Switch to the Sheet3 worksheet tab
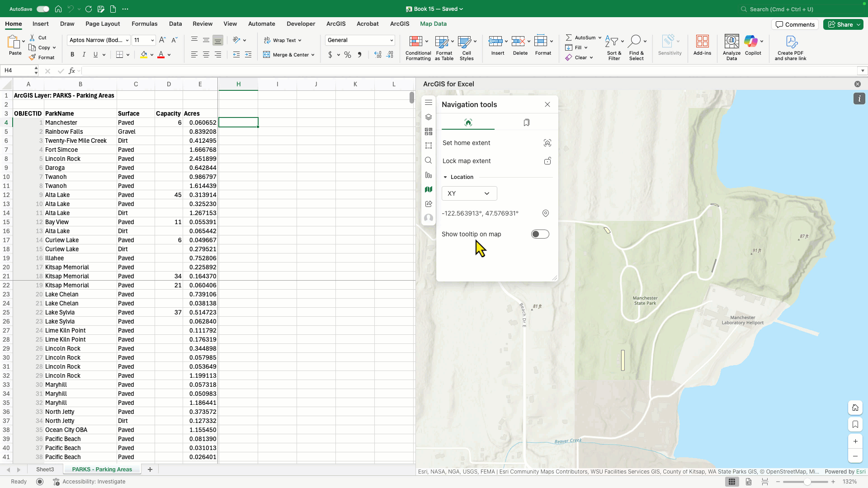Screen dimensions: 868x488 pos(45,469)
